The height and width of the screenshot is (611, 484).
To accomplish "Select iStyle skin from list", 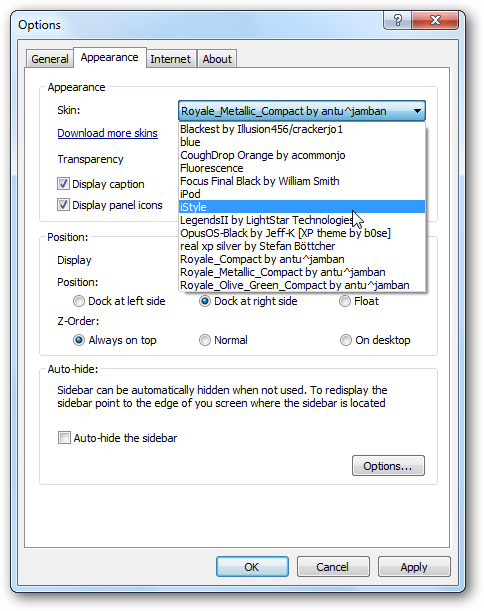I will pyautogui.click(x=302, y=207).
